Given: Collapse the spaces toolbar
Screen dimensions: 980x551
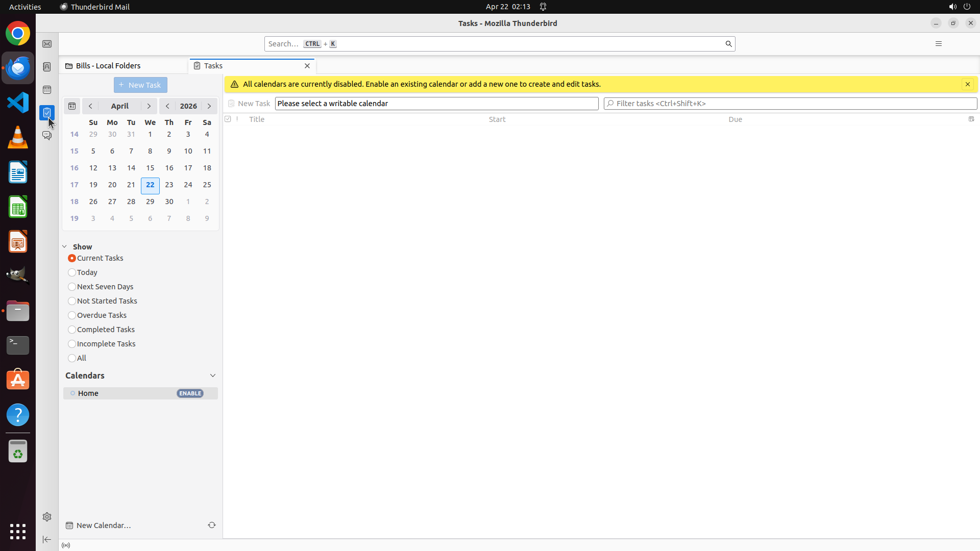Looking at the screenshot, I should pos(47,539).
